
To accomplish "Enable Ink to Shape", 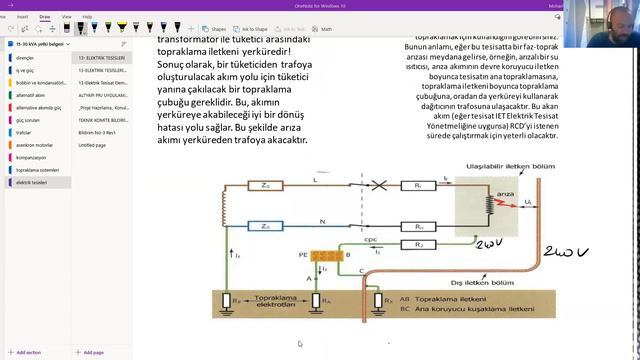I will point(250,29).
